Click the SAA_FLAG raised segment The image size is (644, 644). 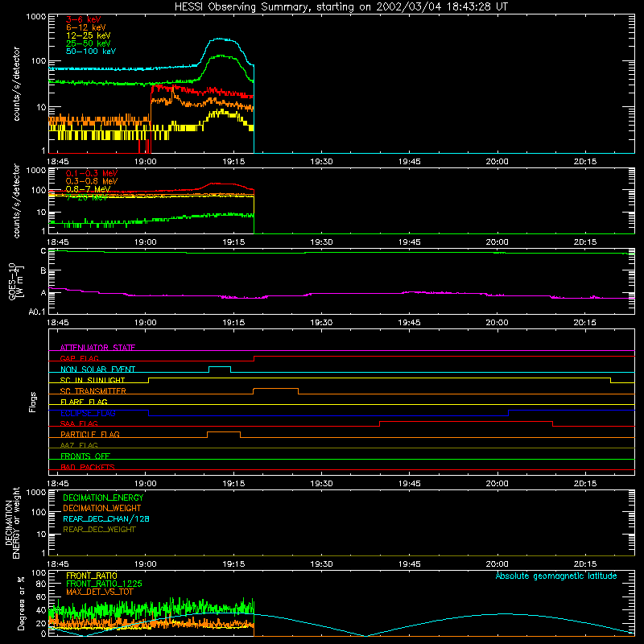(x=466, y=421)
